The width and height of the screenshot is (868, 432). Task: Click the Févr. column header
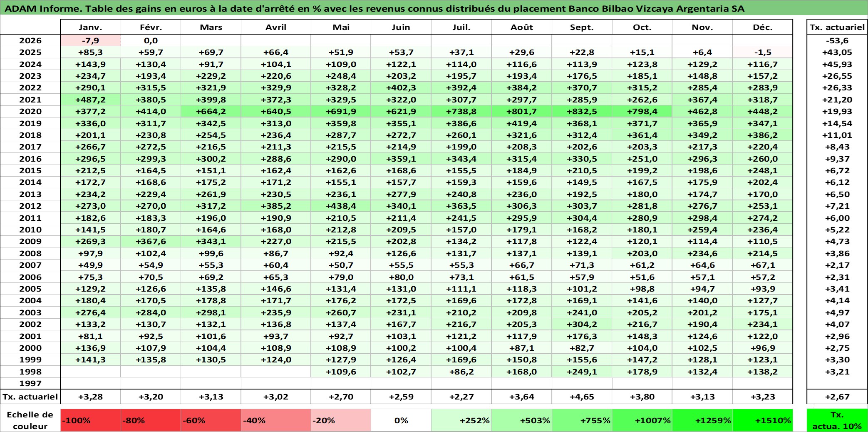tap(151, 27)
